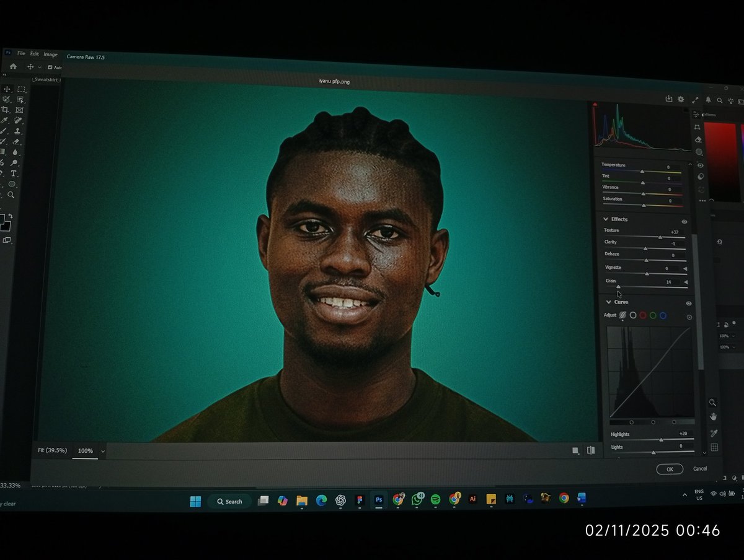This screenshot has width=744, height=560.
Task: Show hidden system tray icons chevron
Action: (x=684, y=495)
